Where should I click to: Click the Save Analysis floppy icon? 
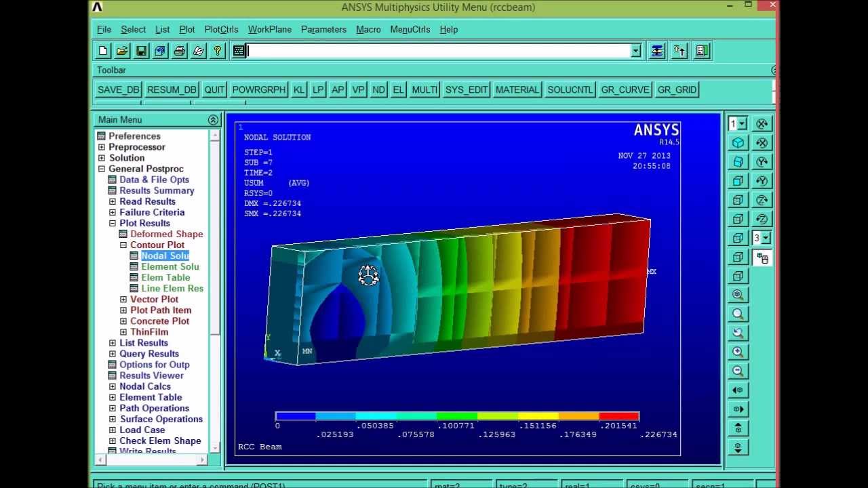[x=141, y=51]
